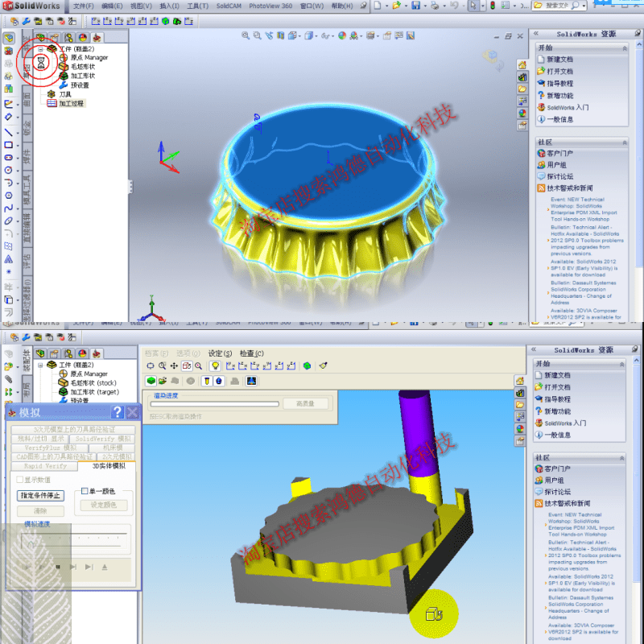
Task: Click the Select cursor tool in top toolbar
Action: click(x=473, y=6)
